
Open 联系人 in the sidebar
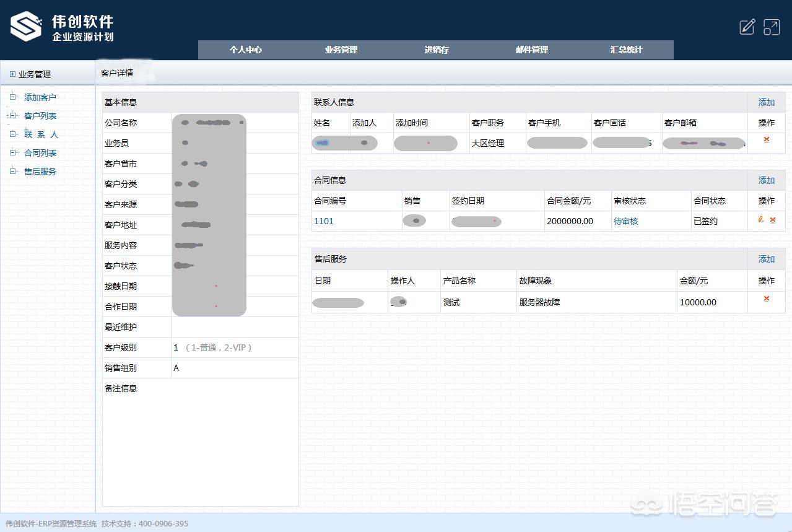point(41,134)
